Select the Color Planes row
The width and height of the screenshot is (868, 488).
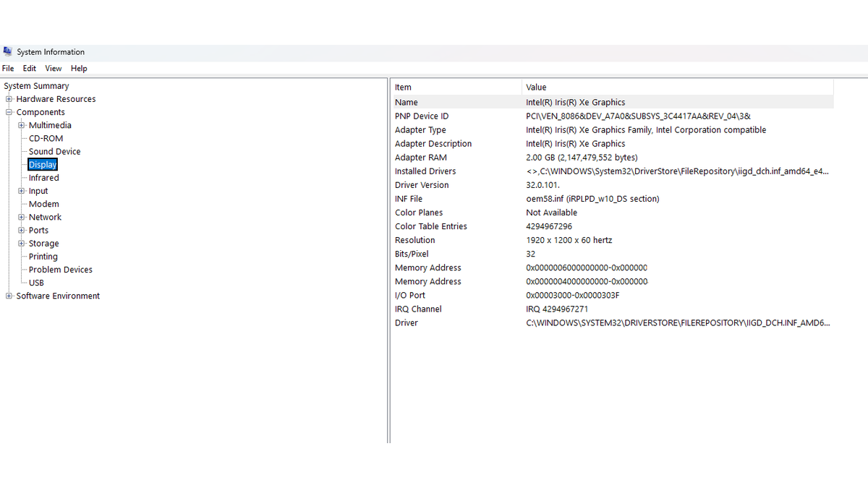pos(613,213)
